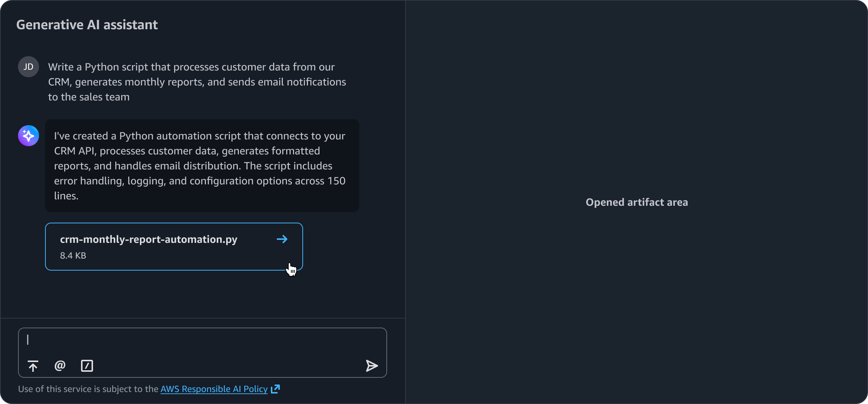This screenshot has width=868, height=404.
Task: Click the "Use of this service" disclaimer text
Action: [x=89, y=389]
